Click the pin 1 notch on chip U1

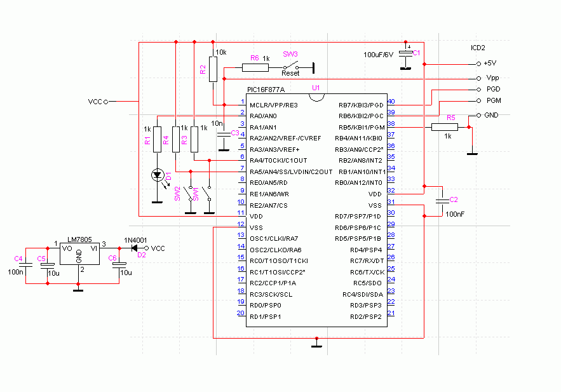(x=316, y=97)
